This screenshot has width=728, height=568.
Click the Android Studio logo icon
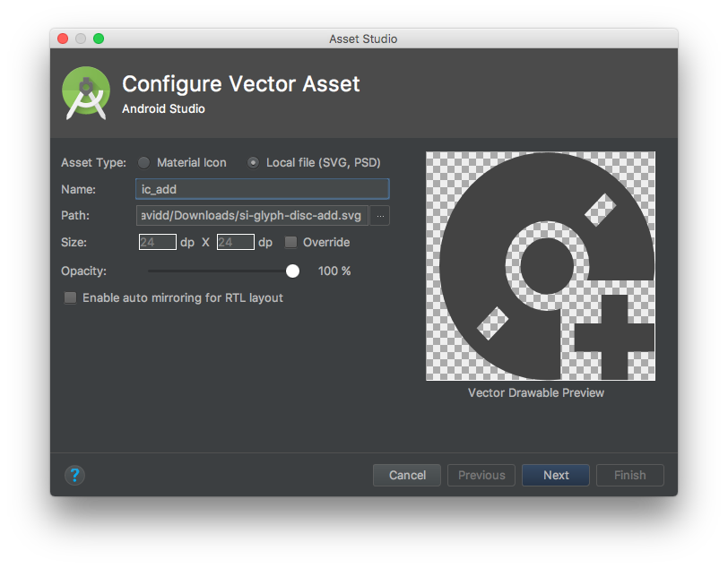click(85, 91)
